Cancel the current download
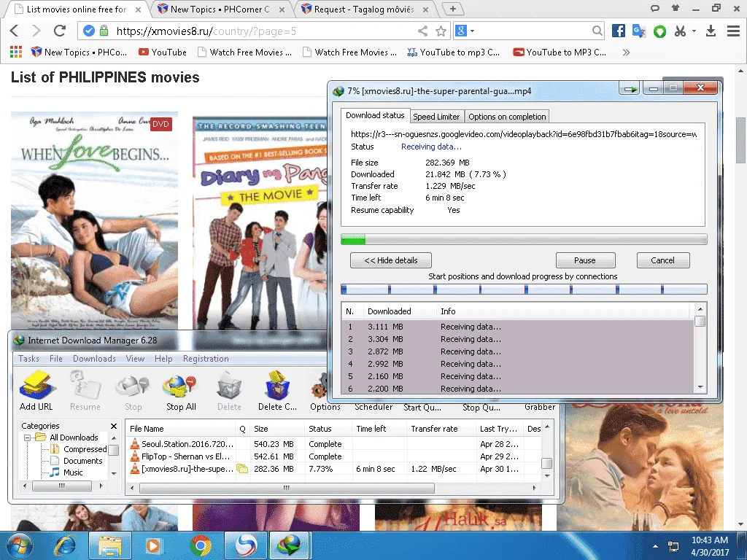 [662, 260]
